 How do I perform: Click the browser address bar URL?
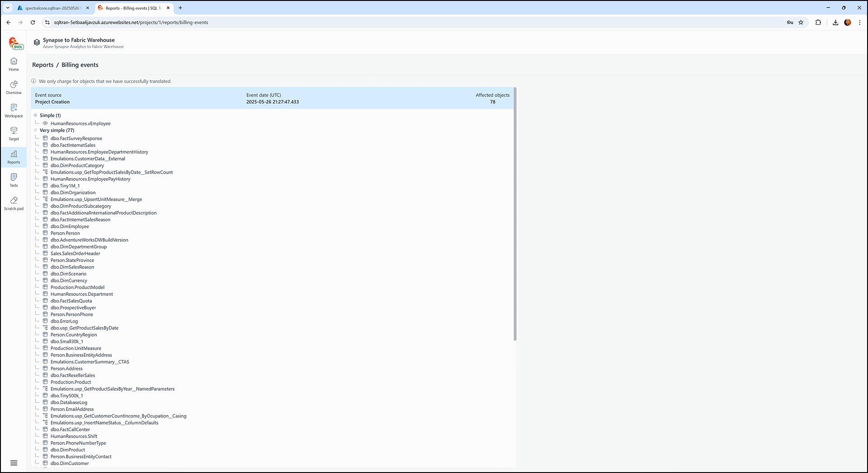131,22
